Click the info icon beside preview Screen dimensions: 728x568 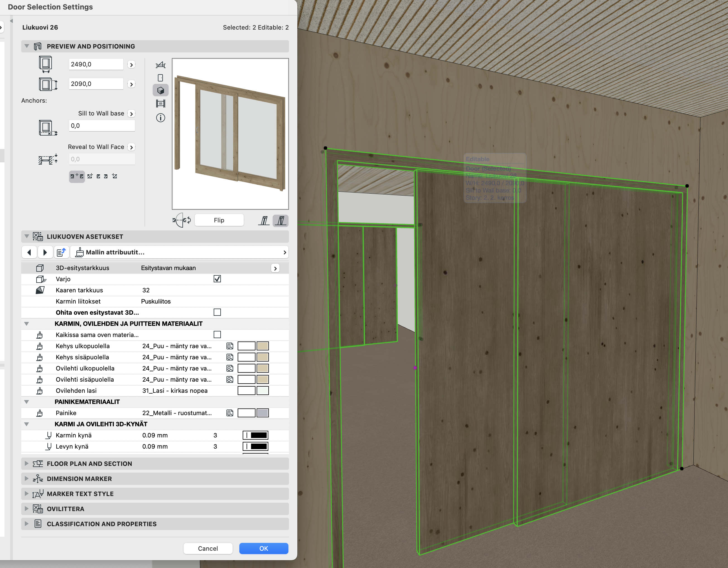click(160, 118)
